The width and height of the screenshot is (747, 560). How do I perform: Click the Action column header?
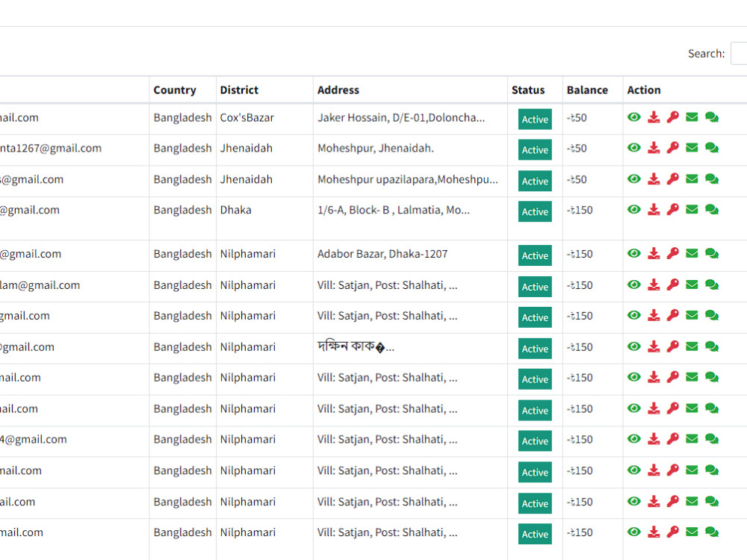pyautogui.click(x=684, y=90)
